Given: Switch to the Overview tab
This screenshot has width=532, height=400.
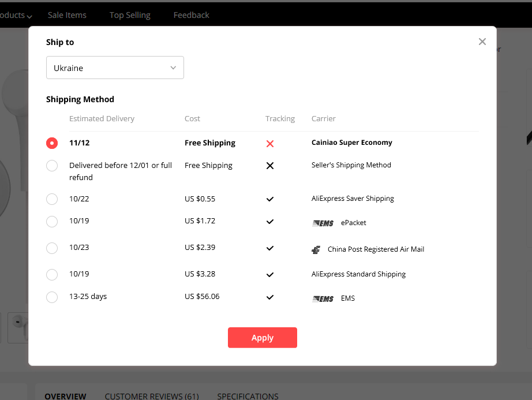Looking at the screenshot, I should (65, 396).
